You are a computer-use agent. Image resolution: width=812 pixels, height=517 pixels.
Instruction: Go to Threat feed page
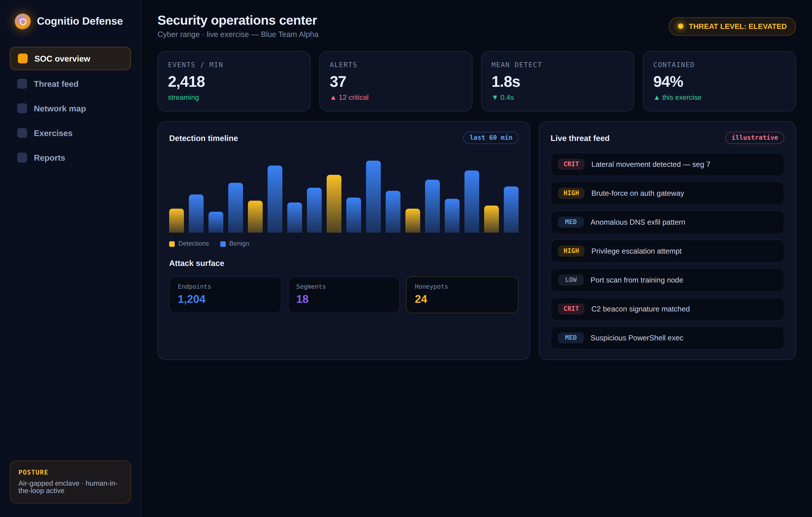[70, 84]
